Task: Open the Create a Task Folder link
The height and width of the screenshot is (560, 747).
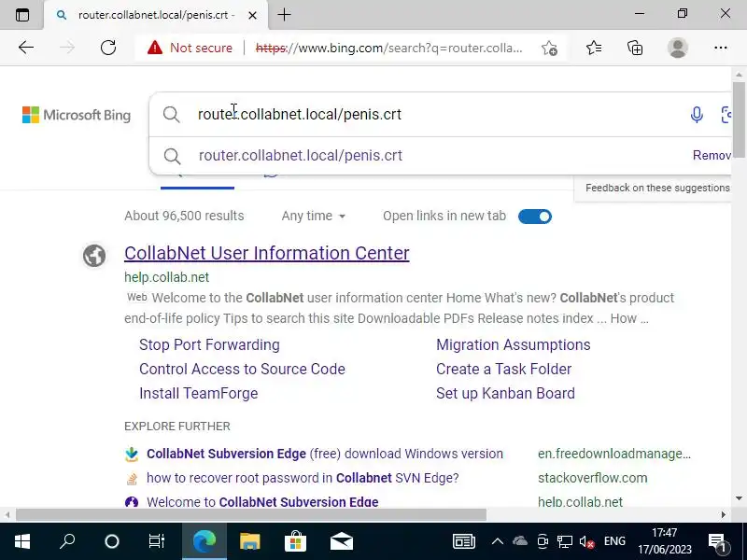Action: pos(503,369)
